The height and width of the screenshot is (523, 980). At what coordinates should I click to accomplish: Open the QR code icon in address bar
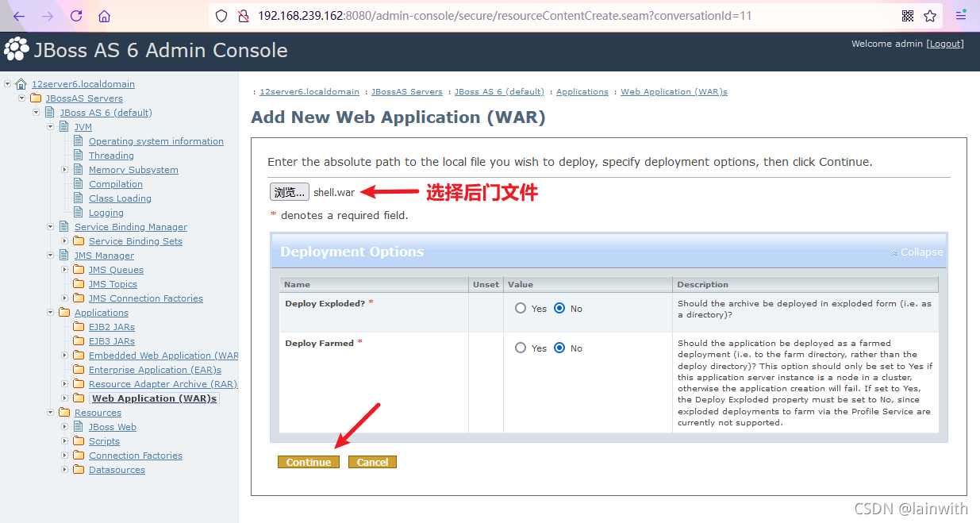(x=908, y=16)
